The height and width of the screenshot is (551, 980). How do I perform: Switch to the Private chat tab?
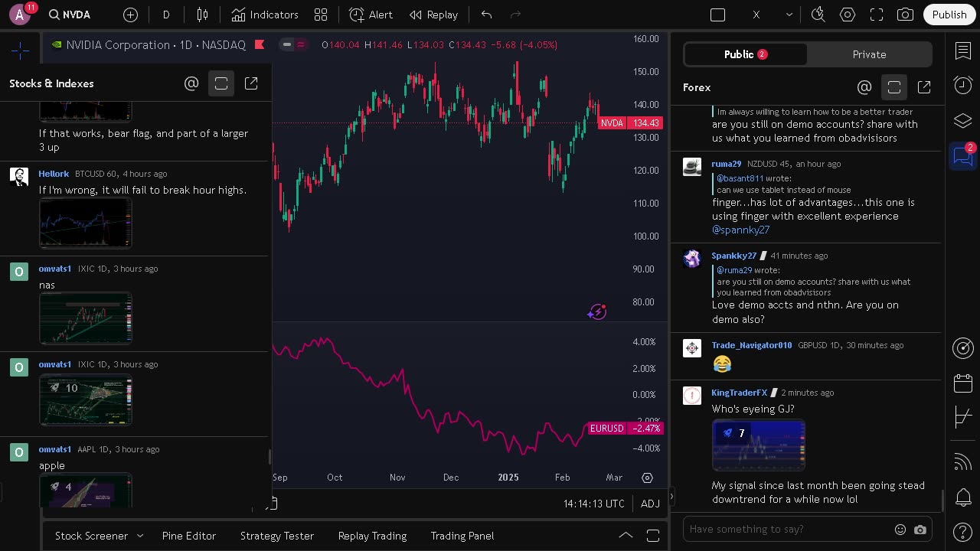click(x=869, y=54)
